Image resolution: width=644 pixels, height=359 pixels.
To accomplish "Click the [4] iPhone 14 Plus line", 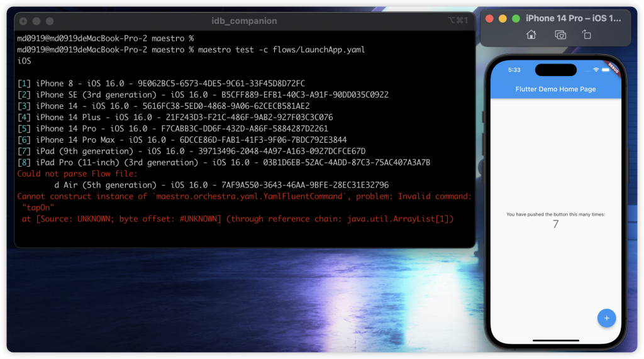I will [x=175, y=118].
